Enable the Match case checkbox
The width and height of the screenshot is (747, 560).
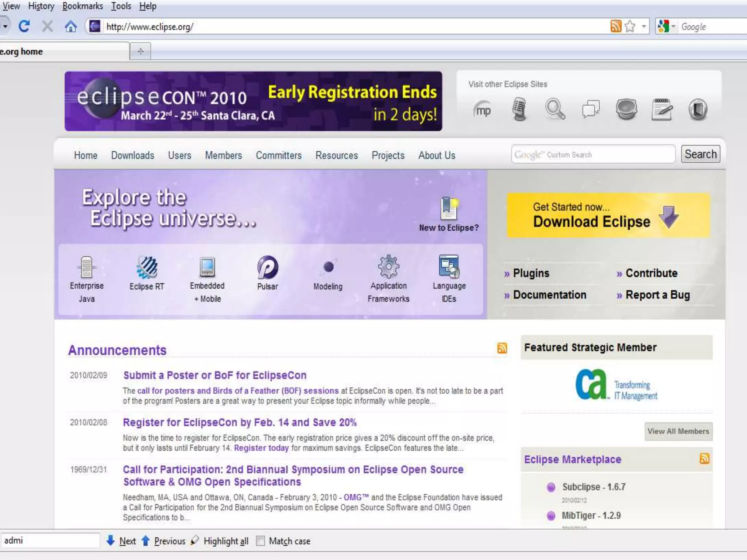260,541
